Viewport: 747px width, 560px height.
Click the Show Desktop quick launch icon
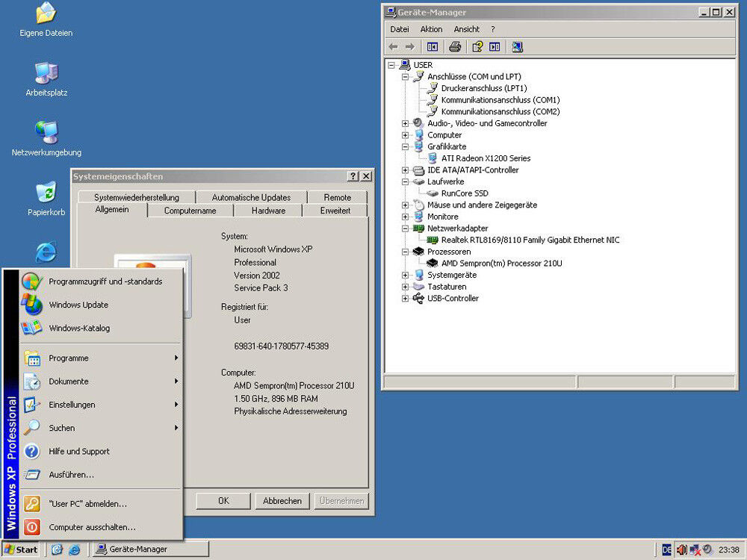58,549
